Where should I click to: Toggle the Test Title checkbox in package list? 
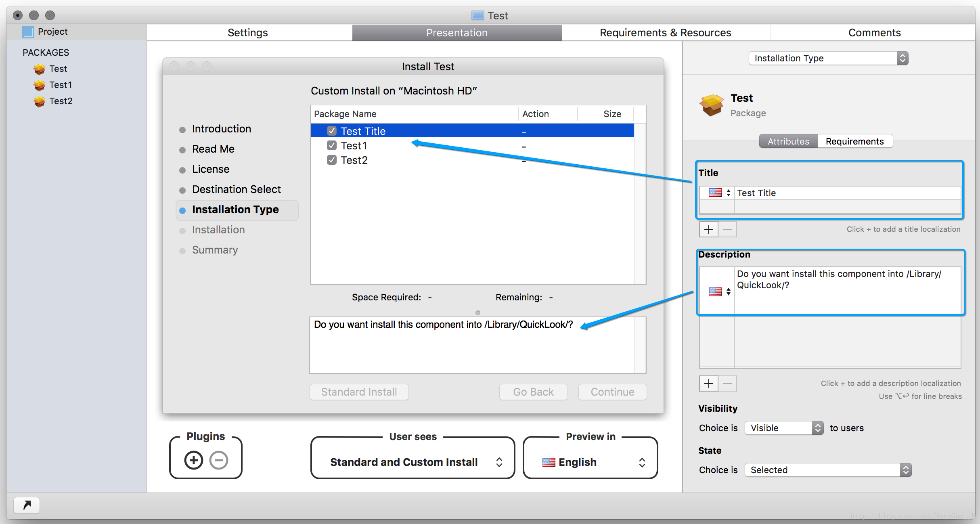(331, 130)
